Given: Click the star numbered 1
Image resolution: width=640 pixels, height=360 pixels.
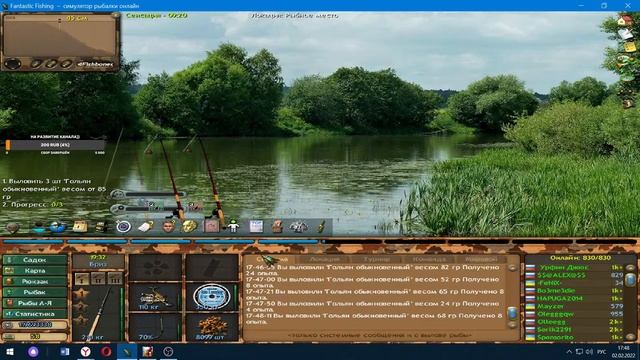Looking at the screenshot, I should pyautogui.click(x=81, y=293).
